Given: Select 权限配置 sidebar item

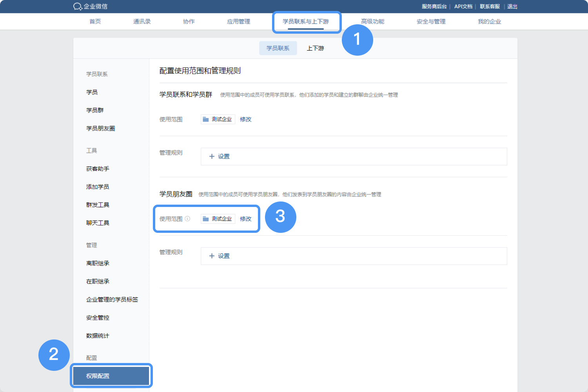Looking at the screenshot, I should 111,376.
